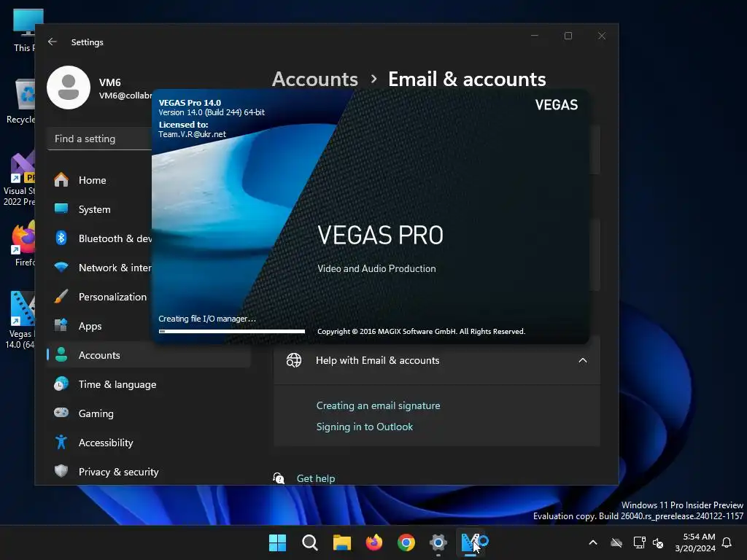Click the Get help link
This screenshot has height=560, width=747.
(x=316, y=478)
